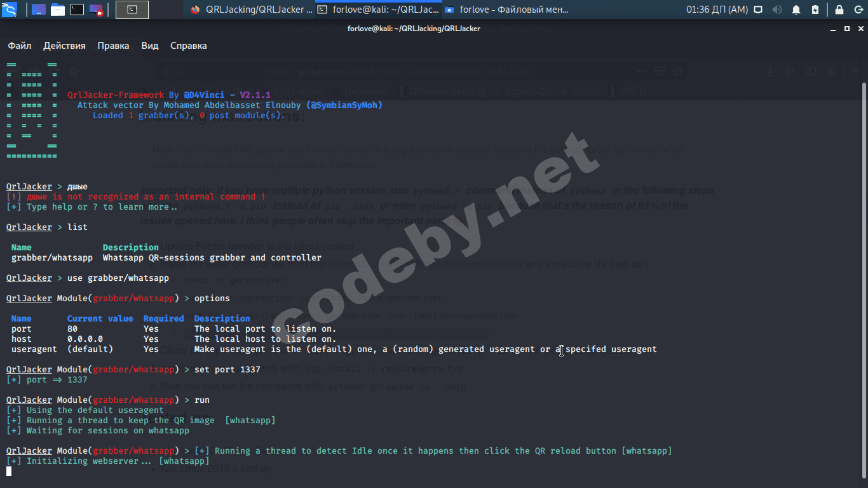Click the 'use grabber/whatsapp' command line
Screen dimensions: 868x488
[118, 278]
